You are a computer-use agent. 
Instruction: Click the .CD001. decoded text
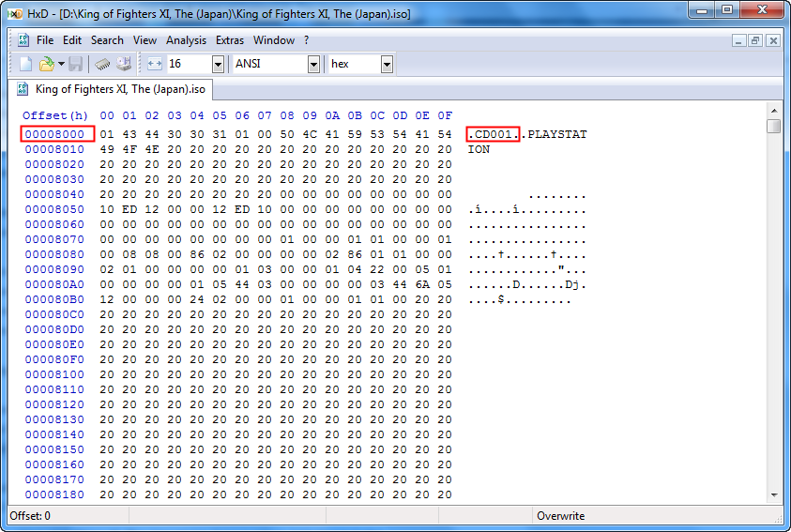click(493, 134)
